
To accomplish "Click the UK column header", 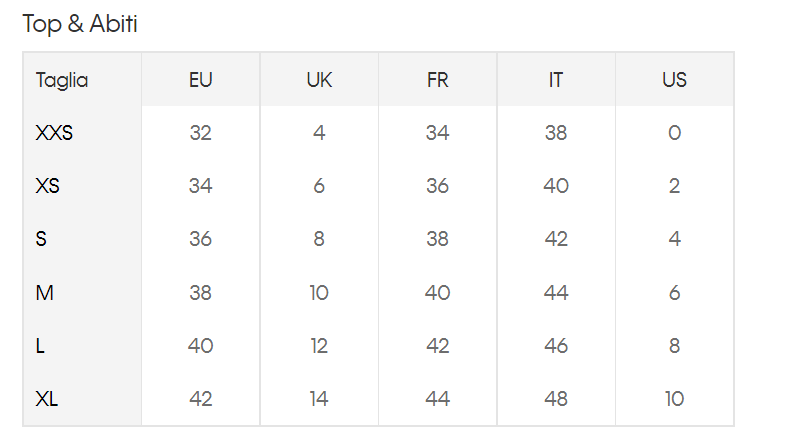I will [x=319, y=80].
